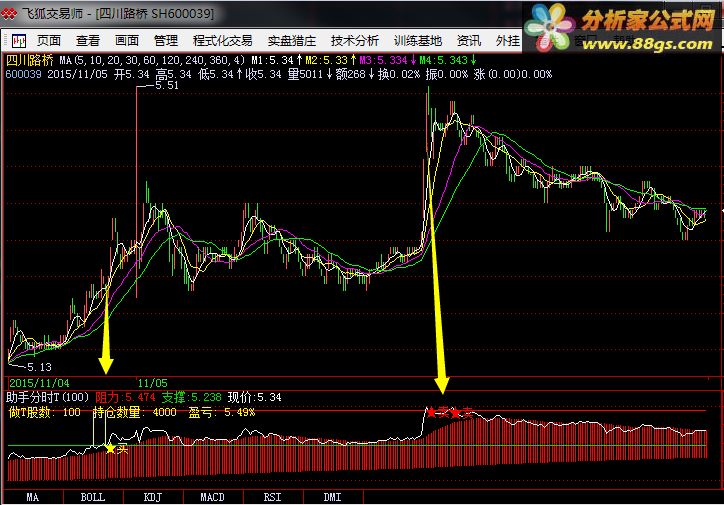This screenshot has height=505, width=724.
Task: Click the 做T股数: 100 label
Action: click(x=44, y=412)
